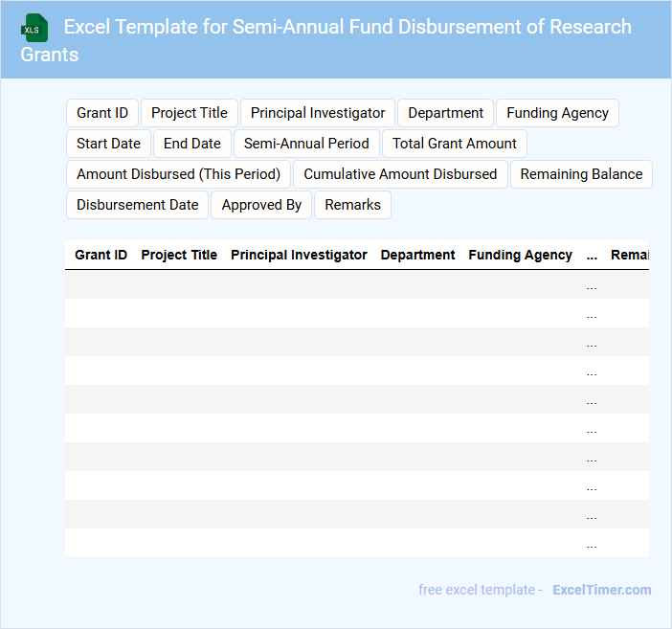
Task: Click Amount Disbursed (This Period) tag
Action: [x=178, y=174]
